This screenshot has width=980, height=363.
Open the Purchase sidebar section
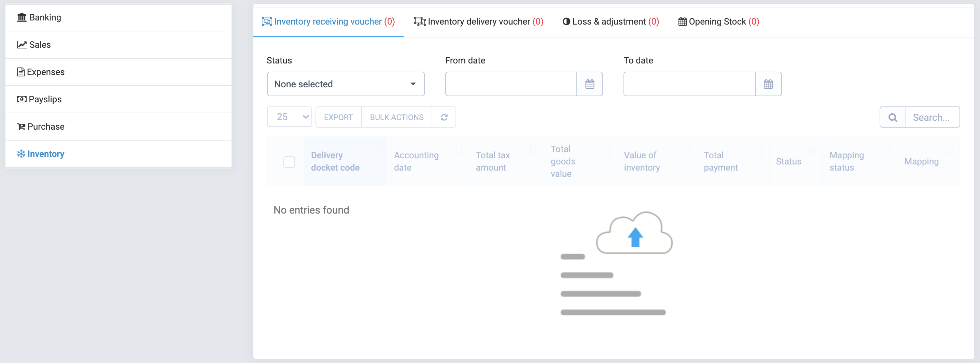[118, 127]
